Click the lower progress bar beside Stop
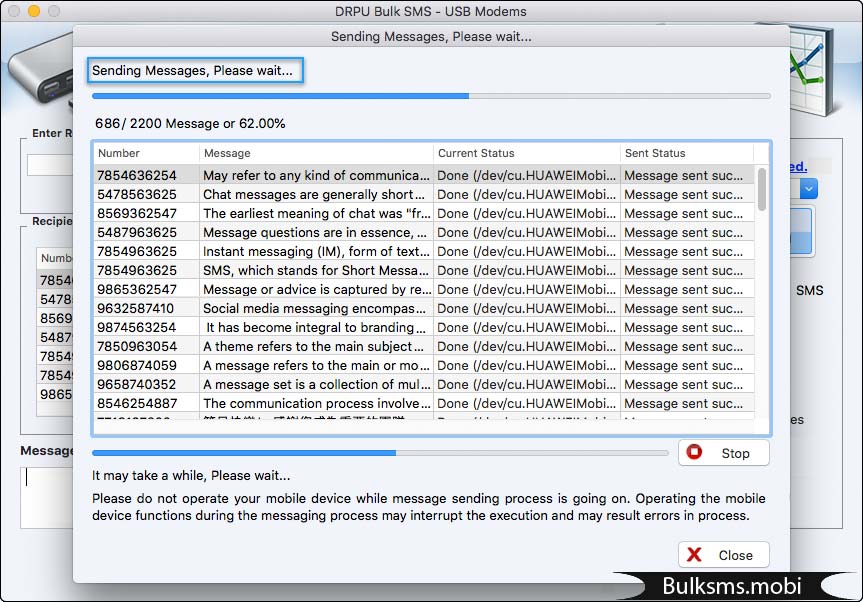 (380, 453)
